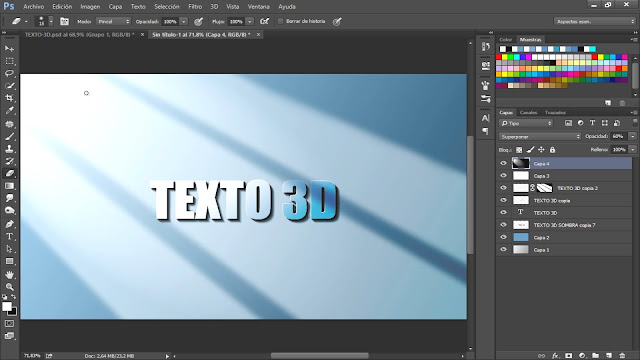Click the layer Opacidad 60% field
This screenshot has width=640, height=360.
[x=619, y=136]
